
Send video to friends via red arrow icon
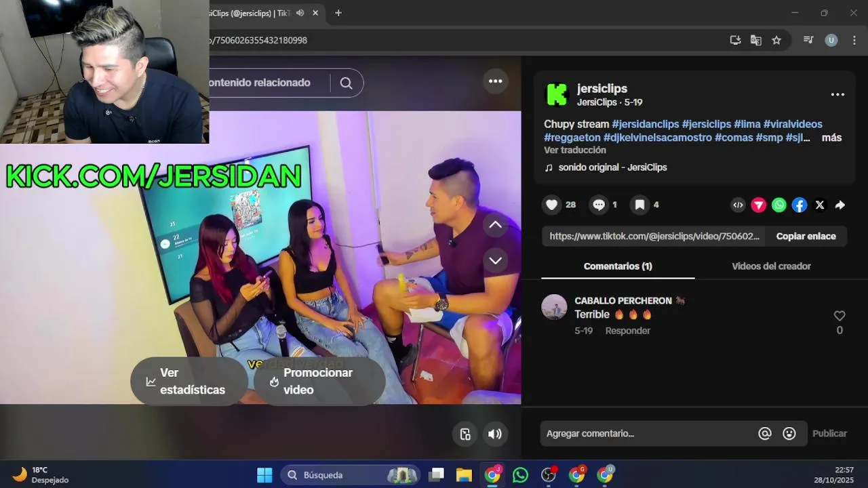tap(759, 205)
